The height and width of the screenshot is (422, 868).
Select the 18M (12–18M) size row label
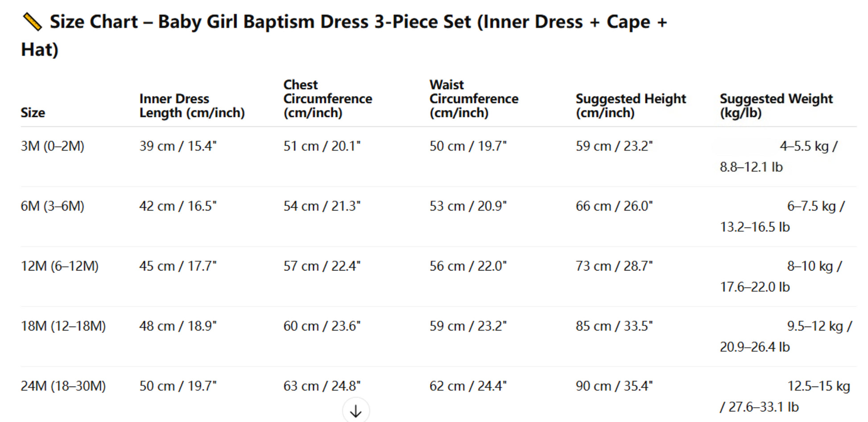63,326
